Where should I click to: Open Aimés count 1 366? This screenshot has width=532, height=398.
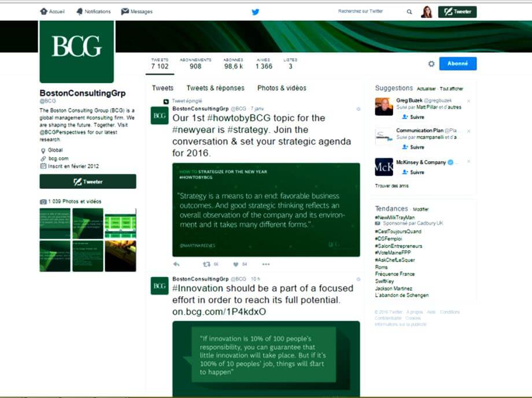264,64
